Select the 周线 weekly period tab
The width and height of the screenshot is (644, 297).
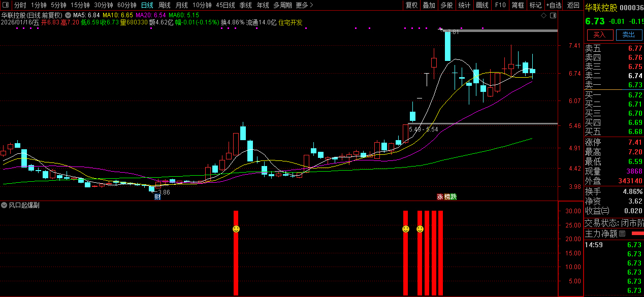click(x=164, y=5)
